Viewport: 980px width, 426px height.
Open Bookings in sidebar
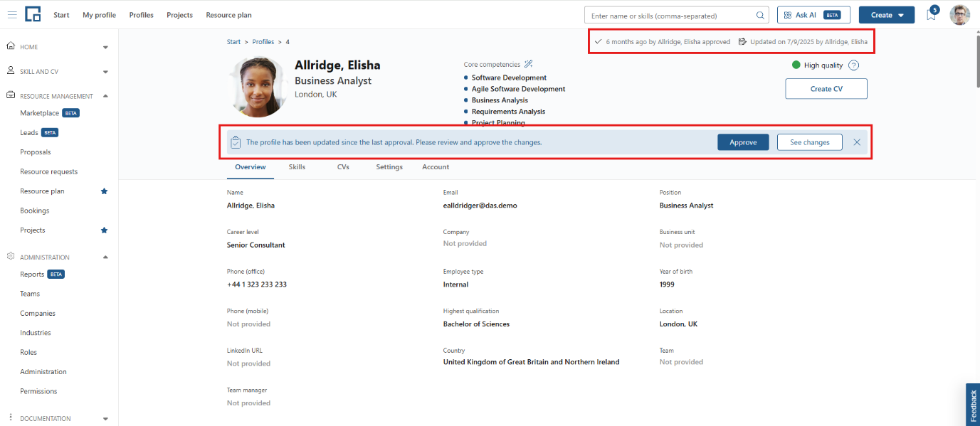pos(35,211)
